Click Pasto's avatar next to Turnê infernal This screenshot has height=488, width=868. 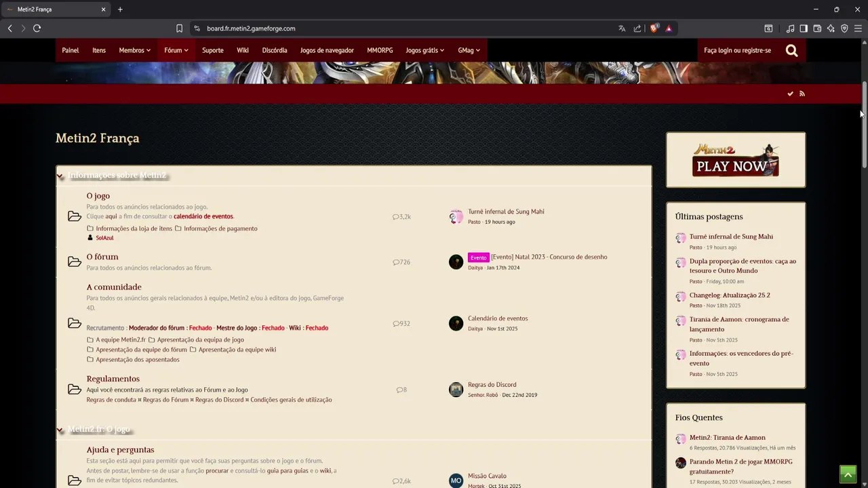coord(456,216)
